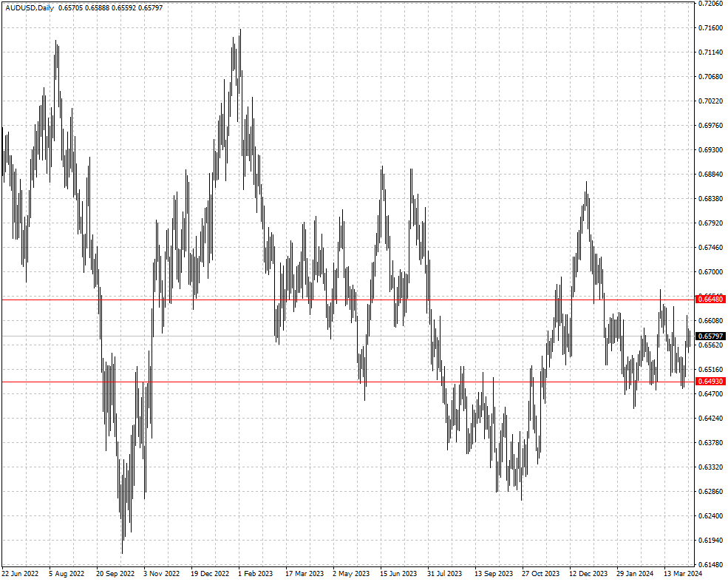Select the red horizontal line at 0.64930

click(x=348, y=382)
